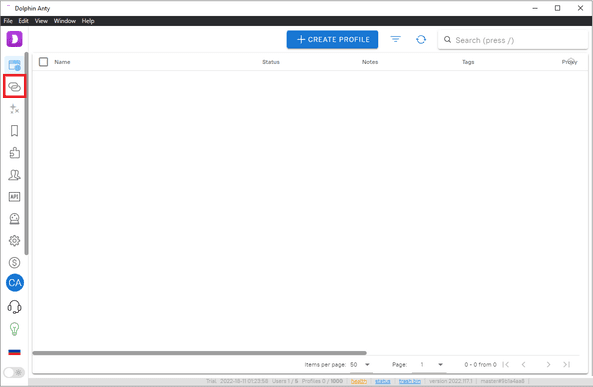Open the billing dollar-sign section

tap(14, 263)
